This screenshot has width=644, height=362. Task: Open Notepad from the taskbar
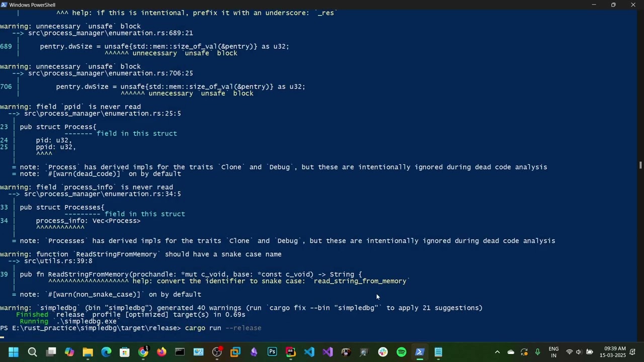coord(438,352)
